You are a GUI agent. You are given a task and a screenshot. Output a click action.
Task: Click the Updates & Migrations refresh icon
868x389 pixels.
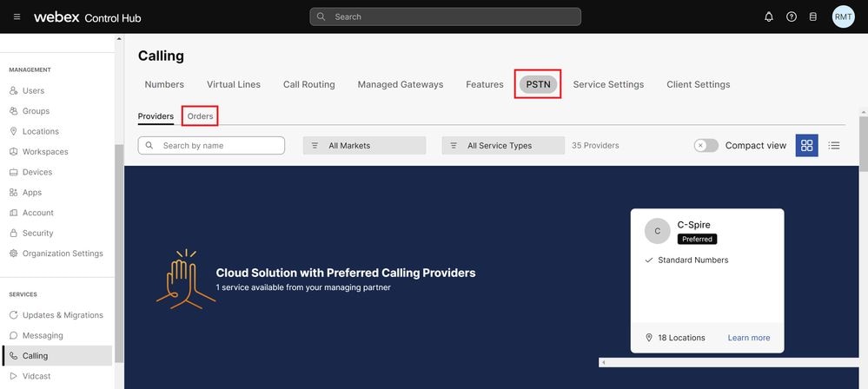click(x=14, y=315)
